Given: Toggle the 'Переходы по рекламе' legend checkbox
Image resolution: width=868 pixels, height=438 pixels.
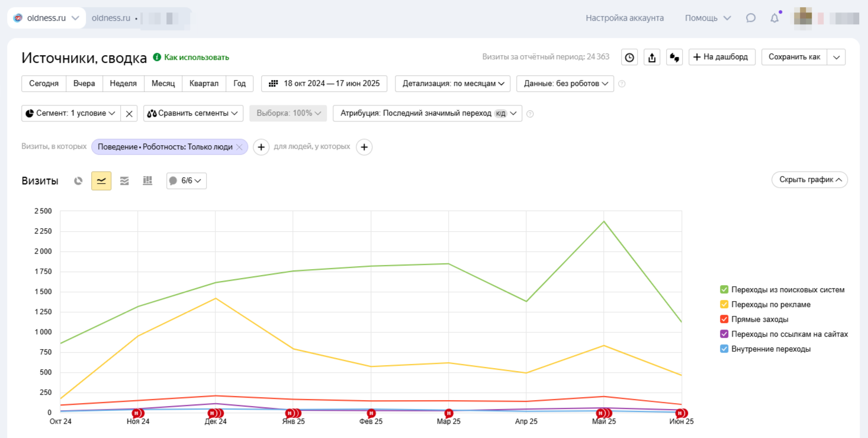Looking at the screenshot, I should click(724, 305).
